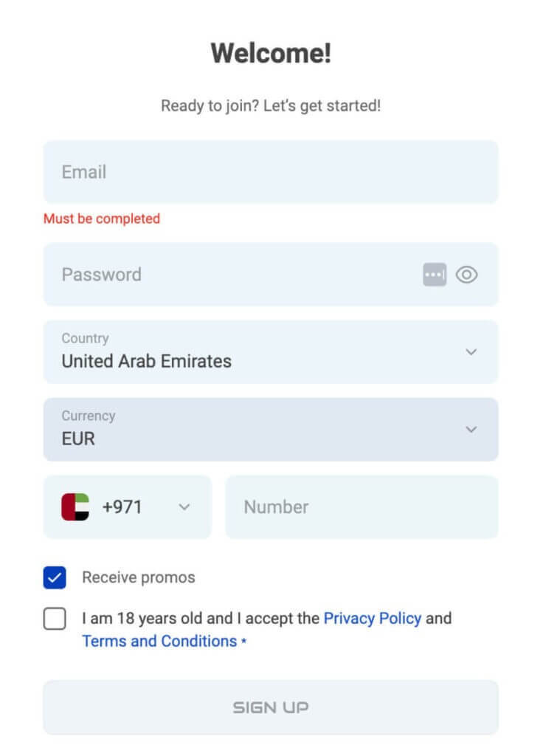The width and height of the screenshot is (543, 756).
Task: Show password using the eye icon
Action: pos(467,275)
